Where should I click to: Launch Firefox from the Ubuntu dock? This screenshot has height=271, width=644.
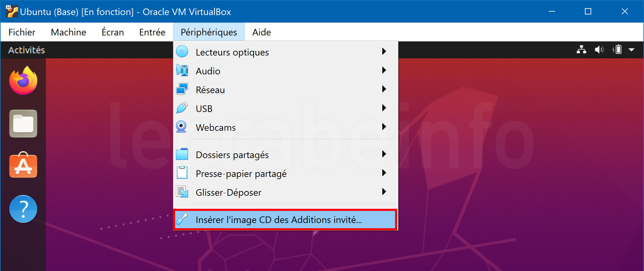pyautogui.click(x=23, y=81)
